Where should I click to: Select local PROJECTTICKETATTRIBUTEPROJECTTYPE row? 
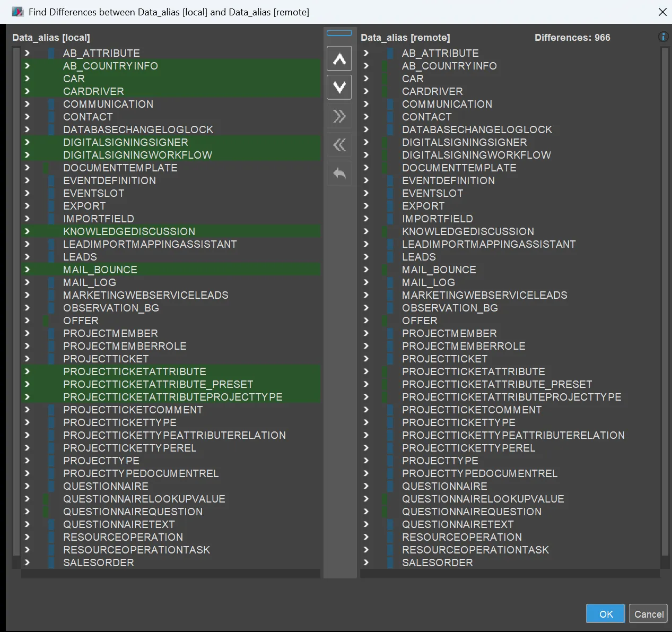pos(171,397)
